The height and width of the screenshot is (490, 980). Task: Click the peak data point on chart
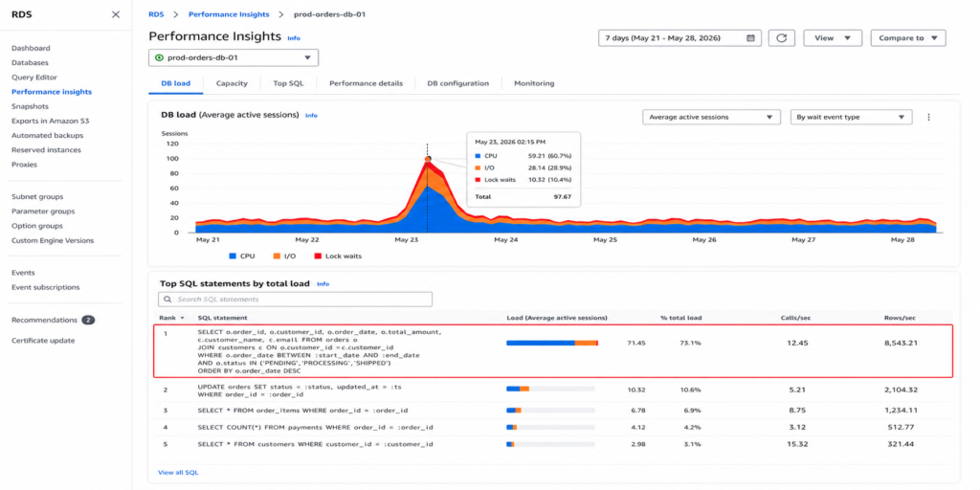[x=428, y=159]
